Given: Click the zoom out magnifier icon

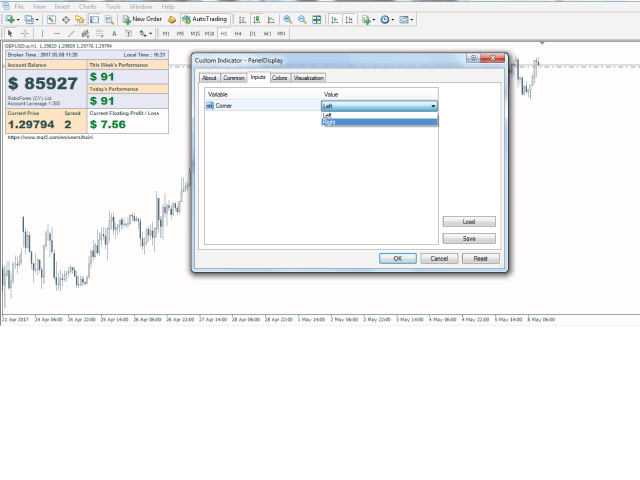Looking at the screenshot, I should [x=302, y=19].
